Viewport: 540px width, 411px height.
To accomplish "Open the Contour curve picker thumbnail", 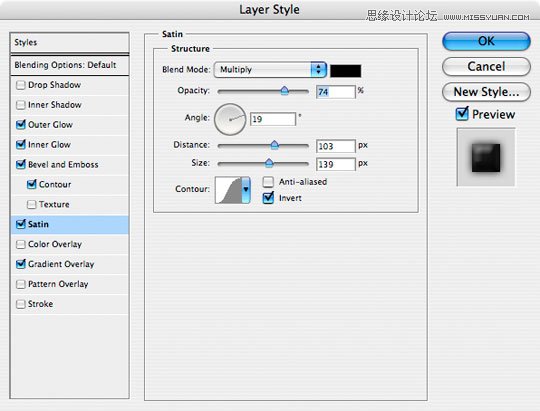I will click(x=228, y=190).
